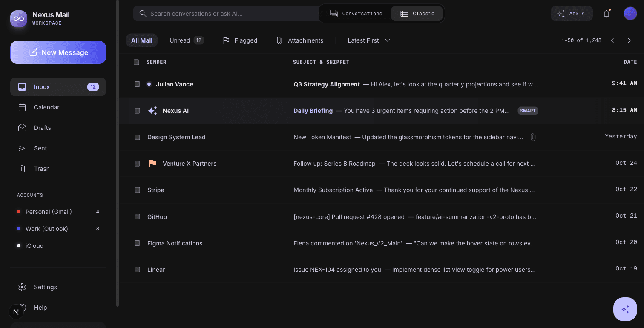This screenshot has width=644, height=328.
Task: Open the user profile avatar
Action: [x=630, y=14]
